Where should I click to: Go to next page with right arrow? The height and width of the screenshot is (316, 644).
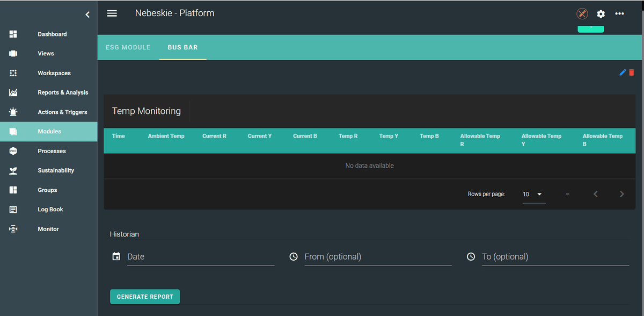click(622, 194)
